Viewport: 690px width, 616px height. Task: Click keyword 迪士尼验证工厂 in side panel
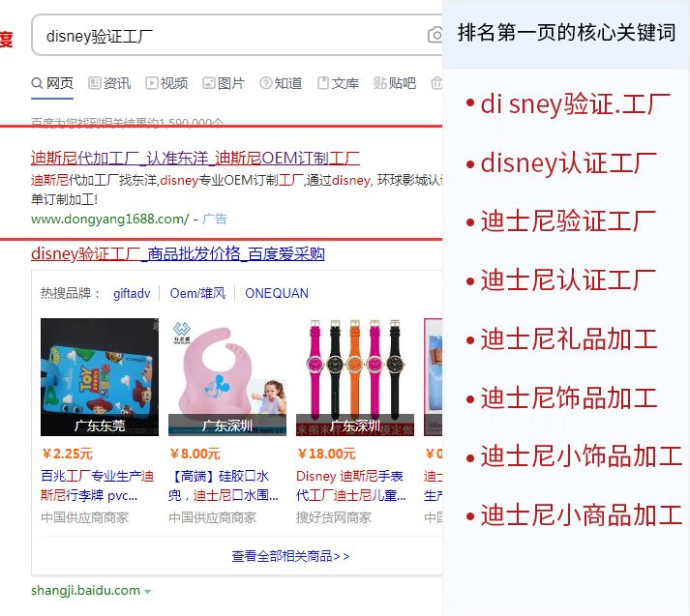coord(568,220)
